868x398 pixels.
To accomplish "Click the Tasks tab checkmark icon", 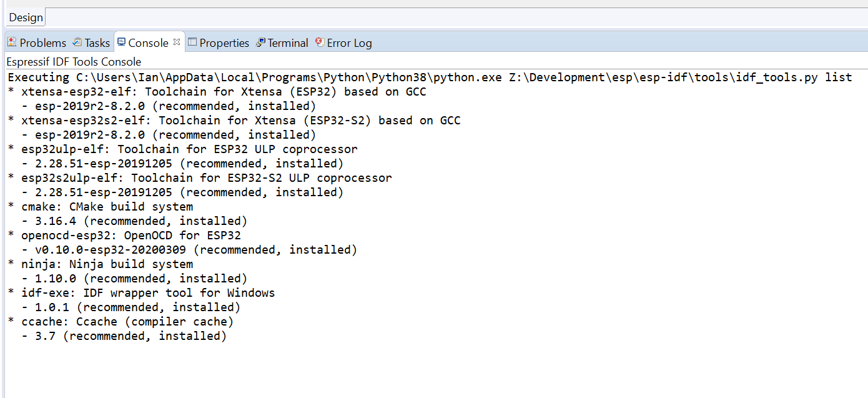I will tap(78, 42).
